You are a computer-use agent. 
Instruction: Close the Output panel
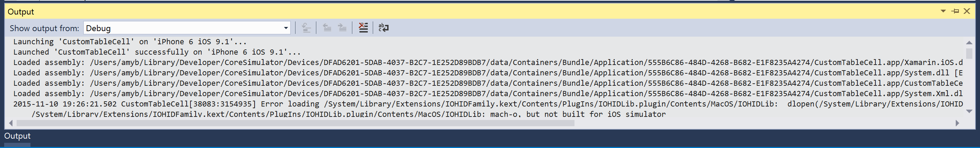pyautogui.click(x=967, y=11)
